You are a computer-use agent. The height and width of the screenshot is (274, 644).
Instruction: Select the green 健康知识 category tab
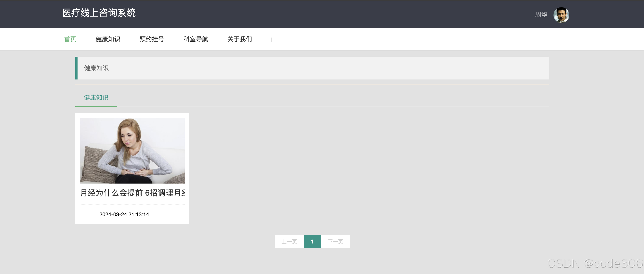[x=96, y=98]
